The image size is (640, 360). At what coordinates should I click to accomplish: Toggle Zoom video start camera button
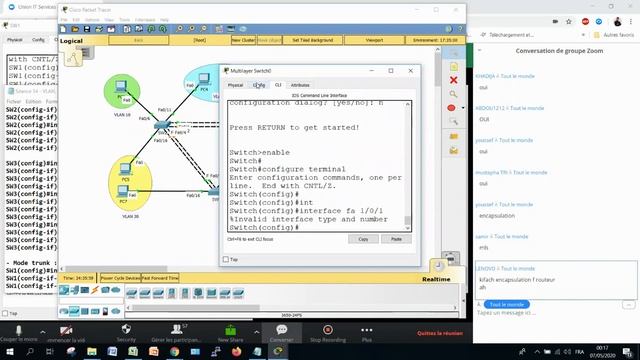coord(66,333)
